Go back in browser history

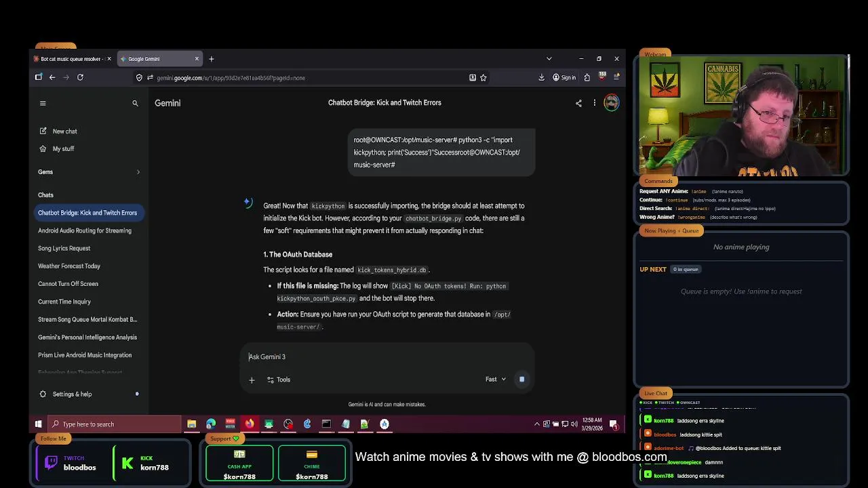point(52,77)
